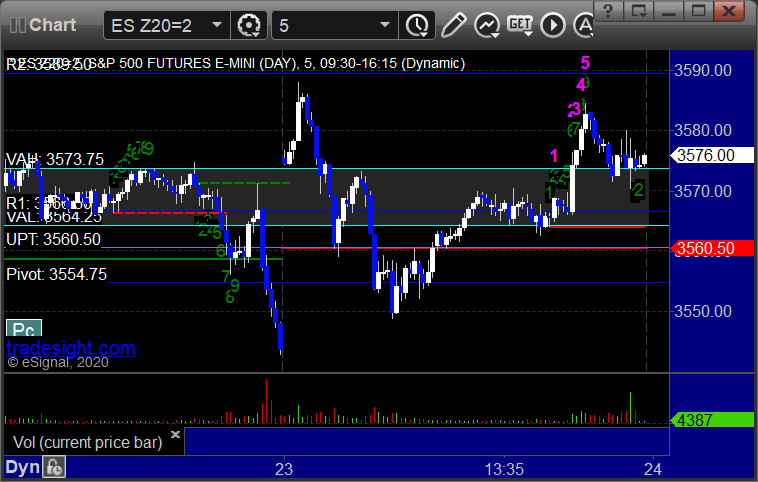Image resolution: width=758 pixels, height=482 pixels.
Task: Close the Vol current price bar panel
Action: 175,434
